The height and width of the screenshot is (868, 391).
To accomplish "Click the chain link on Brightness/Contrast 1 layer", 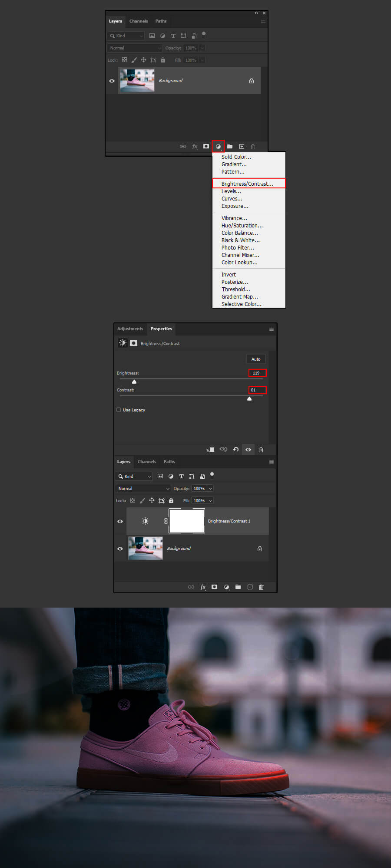I will pos(166,521).
